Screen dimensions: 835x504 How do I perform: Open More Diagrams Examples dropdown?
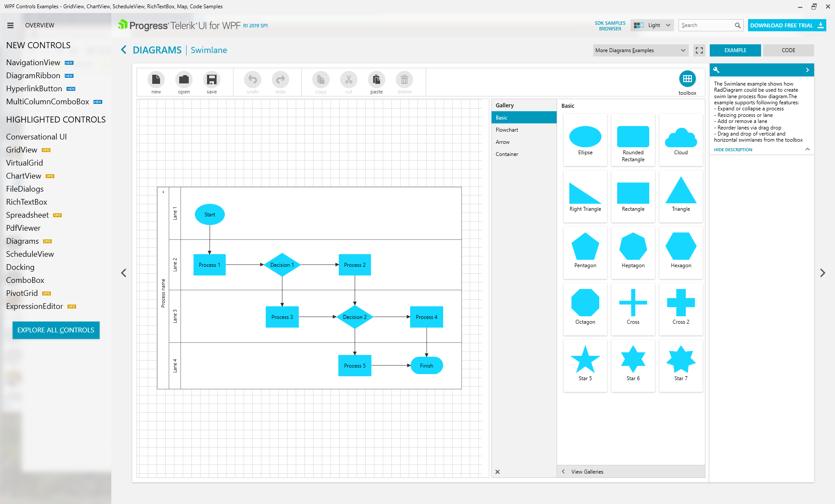tap(640, 50)
